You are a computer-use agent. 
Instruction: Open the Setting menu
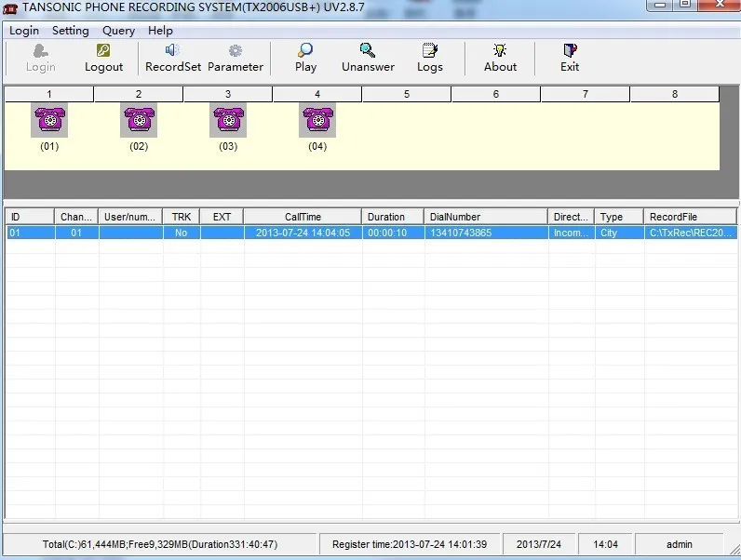click(71, 31)
